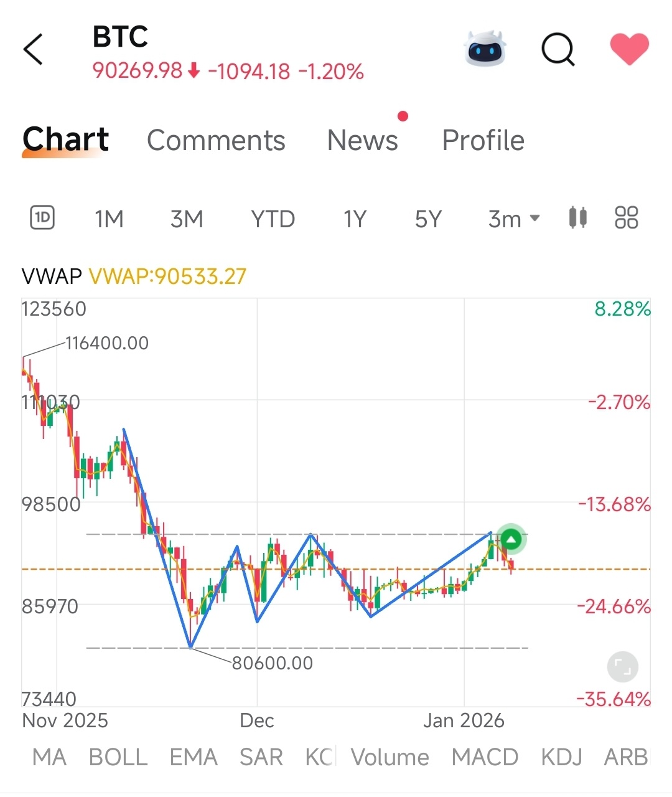
Task: Open the Profile tab
Action: 483,140
